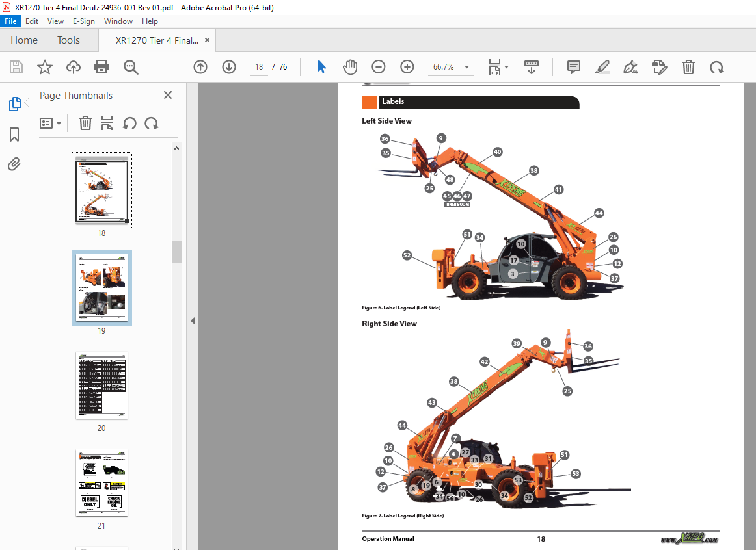The image size is (756, 550).
Task: Go to the previous page arrow
Action: click(200, 67)
